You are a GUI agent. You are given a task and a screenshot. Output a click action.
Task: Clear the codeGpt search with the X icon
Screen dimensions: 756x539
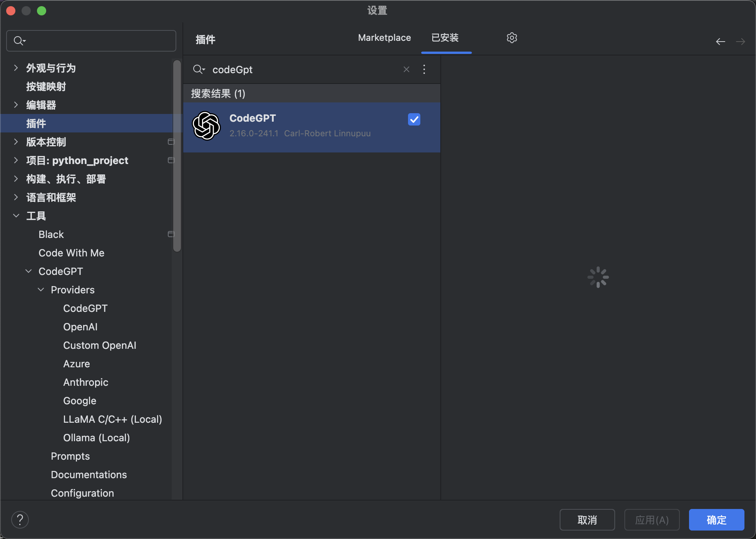tap(406, 69)
